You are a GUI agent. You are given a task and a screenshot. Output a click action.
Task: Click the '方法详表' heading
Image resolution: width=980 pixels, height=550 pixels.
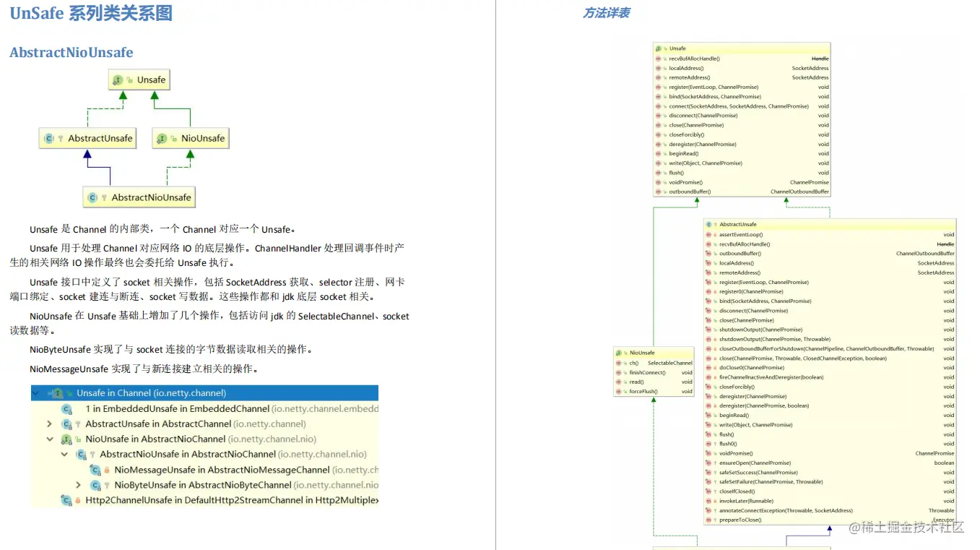click(606, 13)
